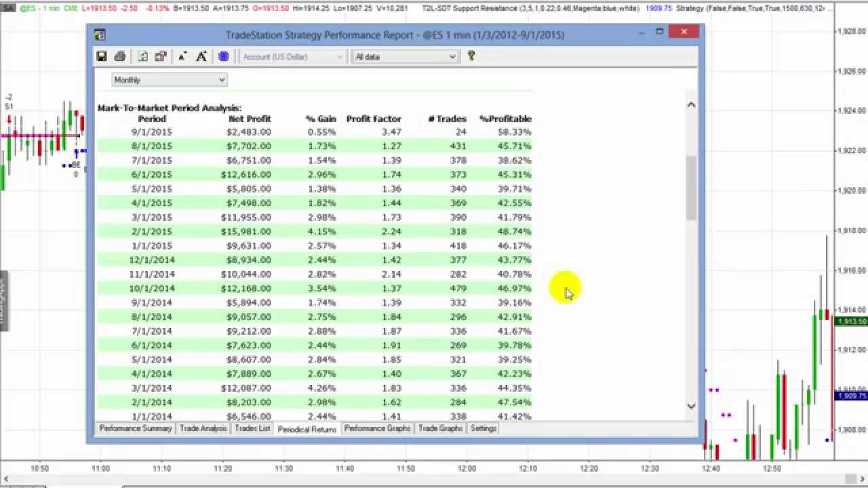Open the Performance Graphs tab
868x488 pixels.
pos(377,428)
